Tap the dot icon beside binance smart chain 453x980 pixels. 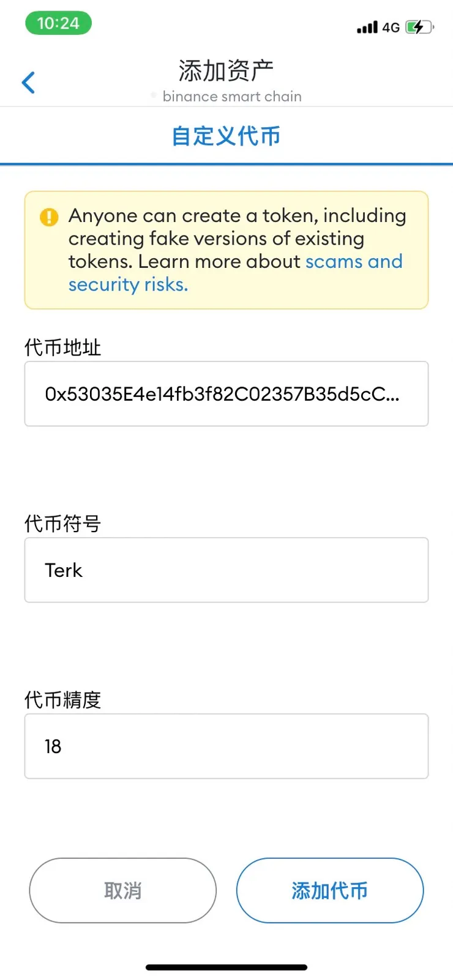click(x=153, y=95)
